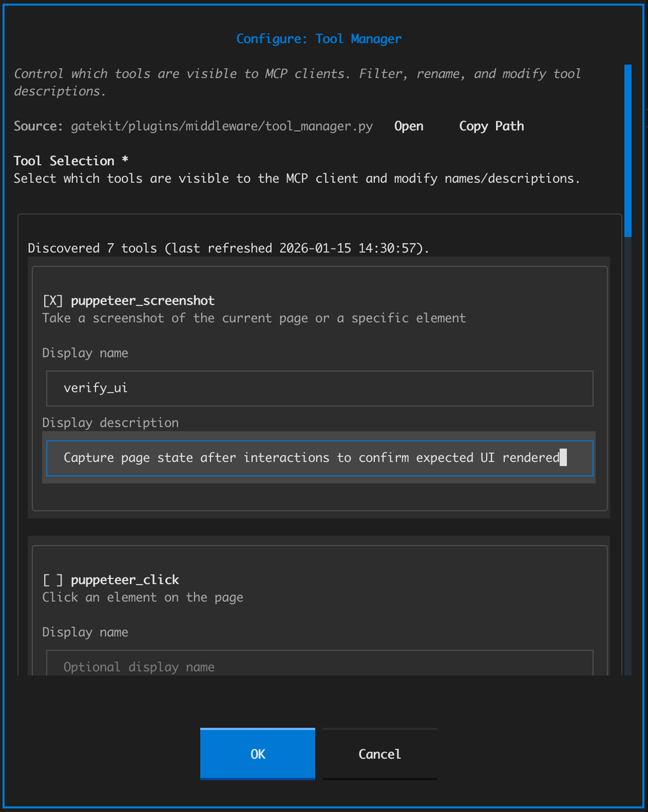The image size is (648, 812).
Task: Click the Configure: Tool Manager title
Action: pyautogui.click(x=319, y=38)
